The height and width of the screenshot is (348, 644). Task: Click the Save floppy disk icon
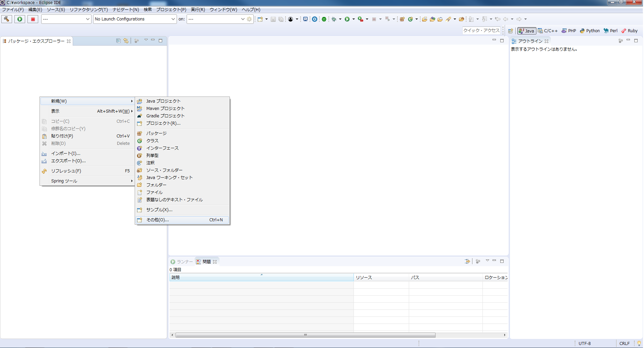(x=273, y=19)
